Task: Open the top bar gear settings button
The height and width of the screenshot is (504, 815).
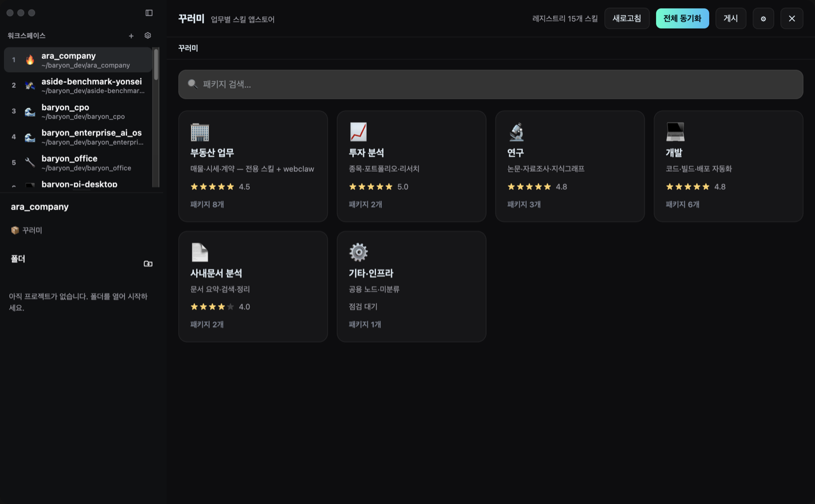Action: click(763, 19)
